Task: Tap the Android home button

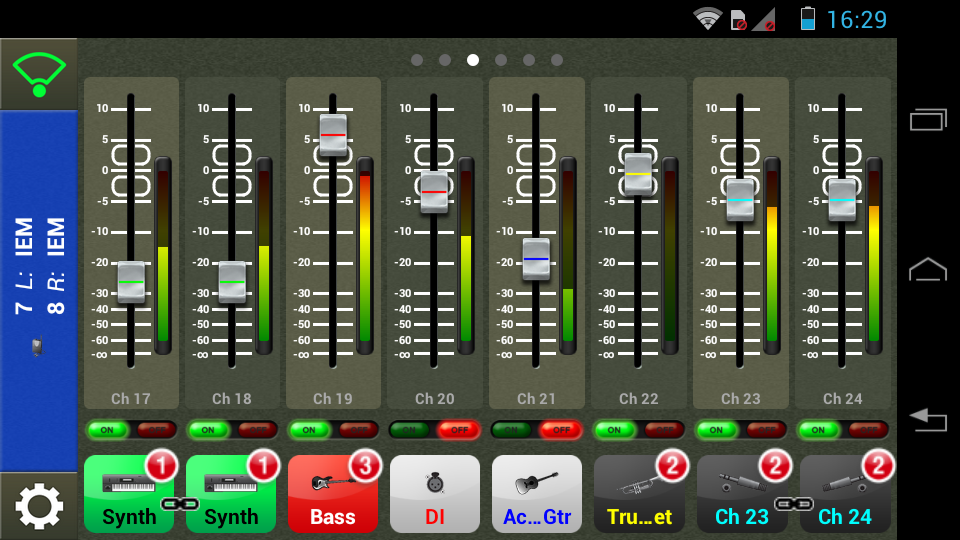Action: (928, 269)
